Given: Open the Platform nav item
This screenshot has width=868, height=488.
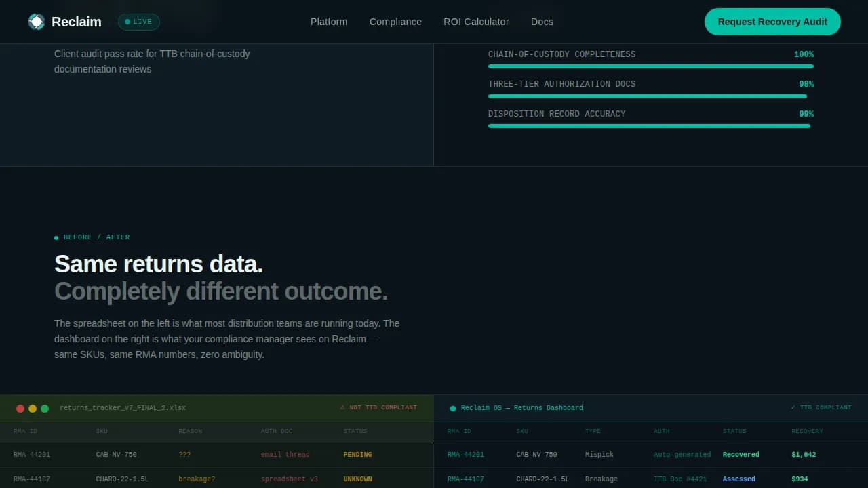Looking at the screenshot, I should (329, 22).
